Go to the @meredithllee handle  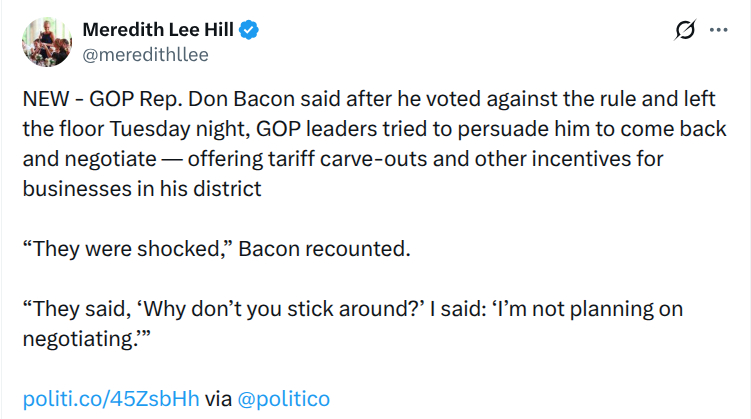(x=145, y=55)
